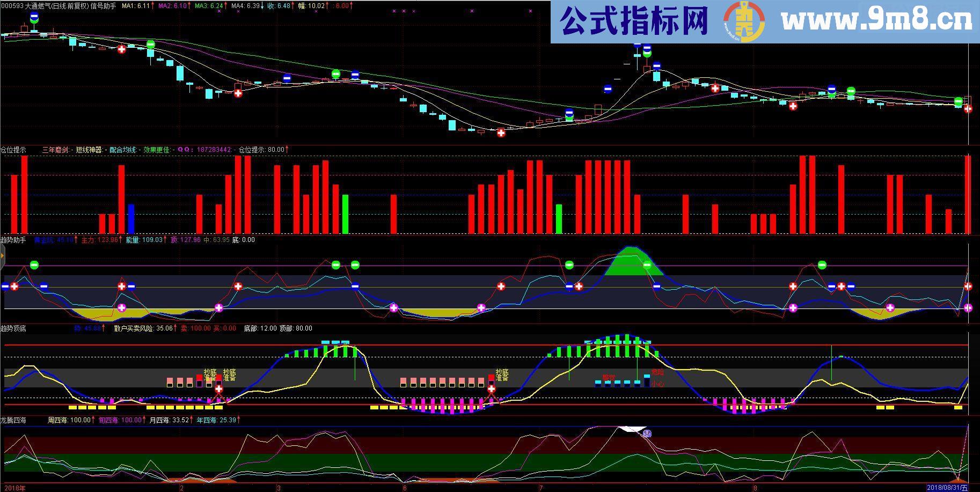Expand the side panel handle on left edge
The image size is (980, 492).
click(x=2, y=256)
